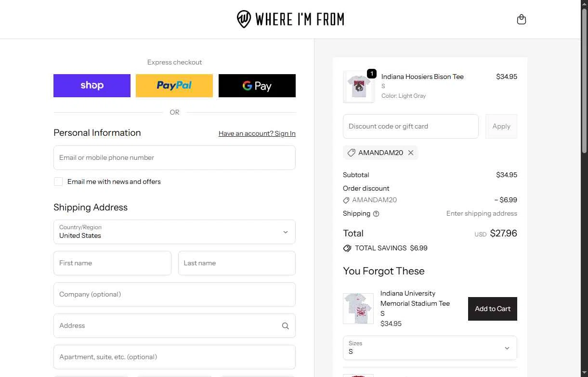The height and width of the screenshot is (377, 588).
Task: Click the Last name field
Action: click(x=237, y=263)
